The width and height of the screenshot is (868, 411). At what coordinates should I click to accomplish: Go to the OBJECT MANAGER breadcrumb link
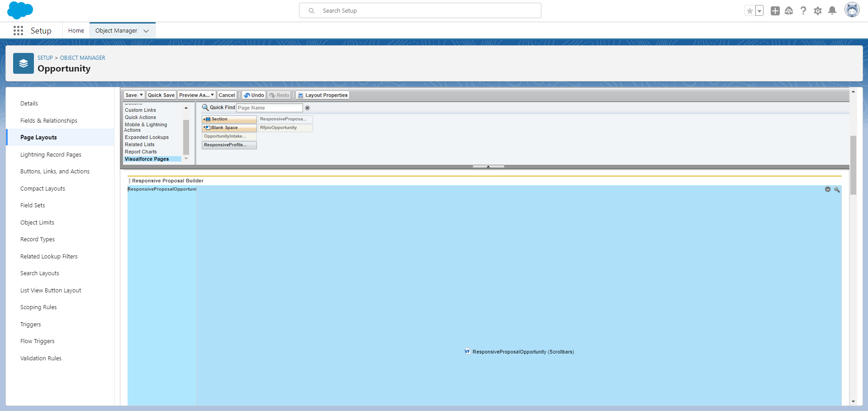click(83, 58)
